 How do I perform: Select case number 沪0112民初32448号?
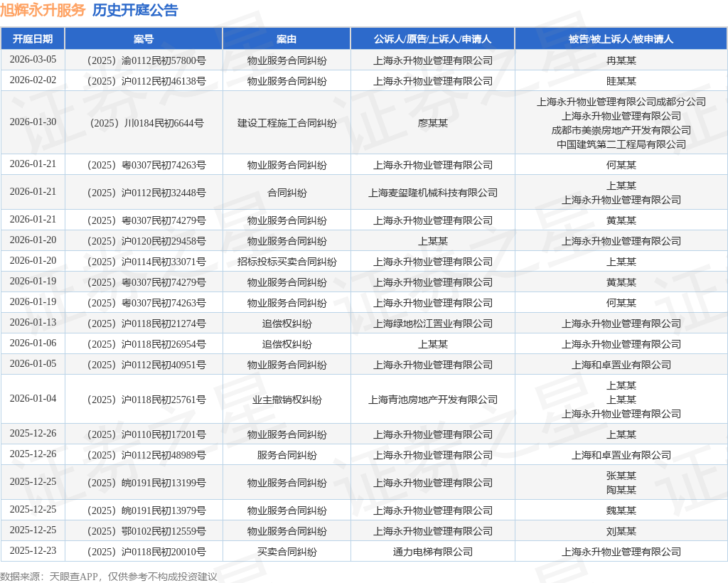coord(146,193)
